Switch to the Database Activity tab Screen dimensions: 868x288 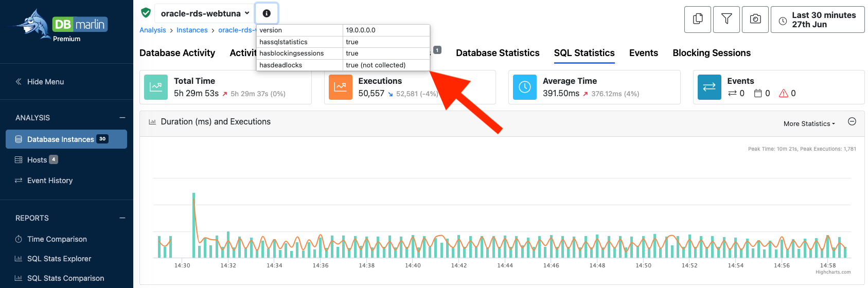(177, 53)
